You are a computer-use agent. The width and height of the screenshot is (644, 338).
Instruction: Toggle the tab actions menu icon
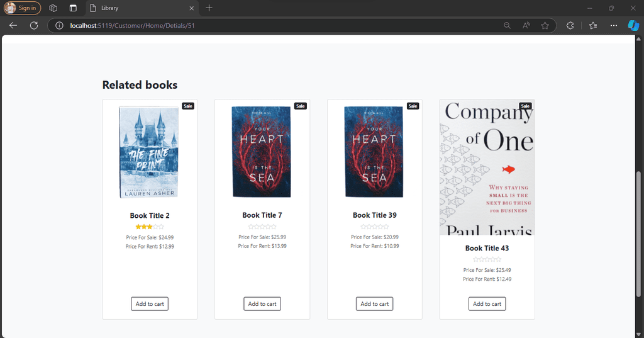point(73,8)
